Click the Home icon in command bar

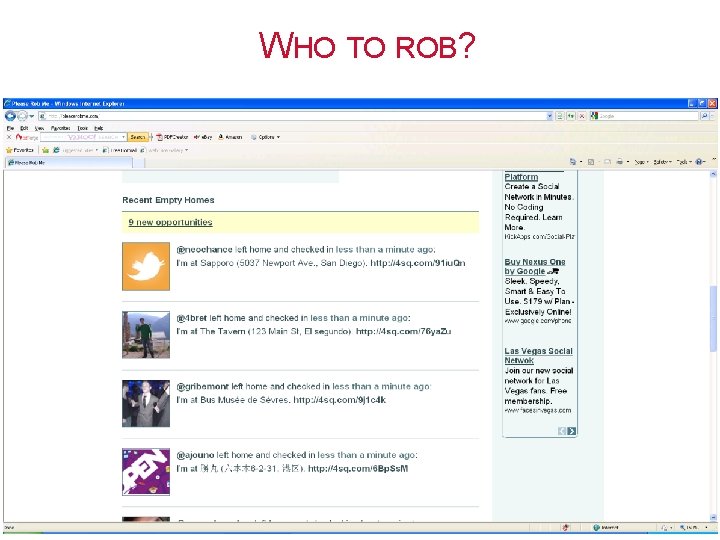[x=573, y=162]
